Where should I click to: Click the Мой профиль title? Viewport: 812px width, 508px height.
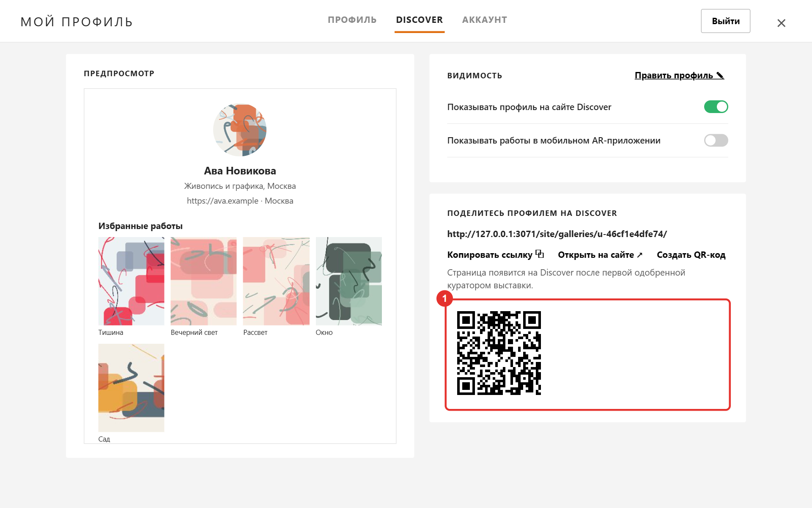pyautogui.click(x=77, y=22)
